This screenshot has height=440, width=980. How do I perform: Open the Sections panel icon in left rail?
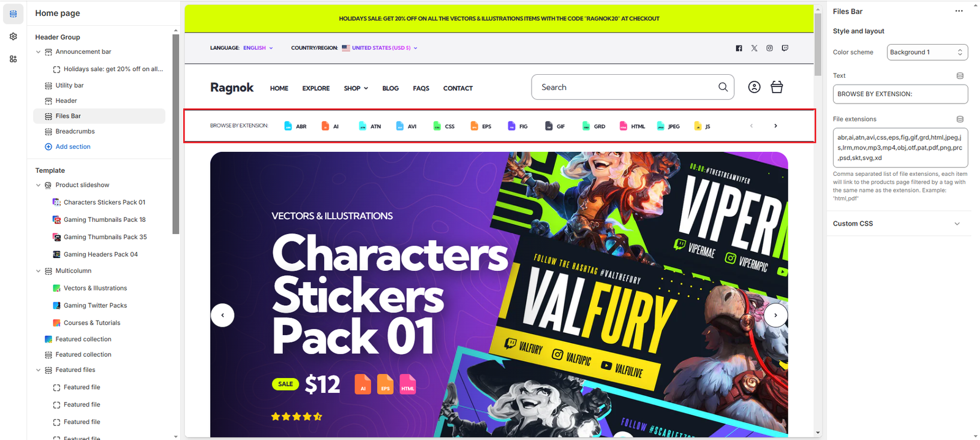point(13,13)
